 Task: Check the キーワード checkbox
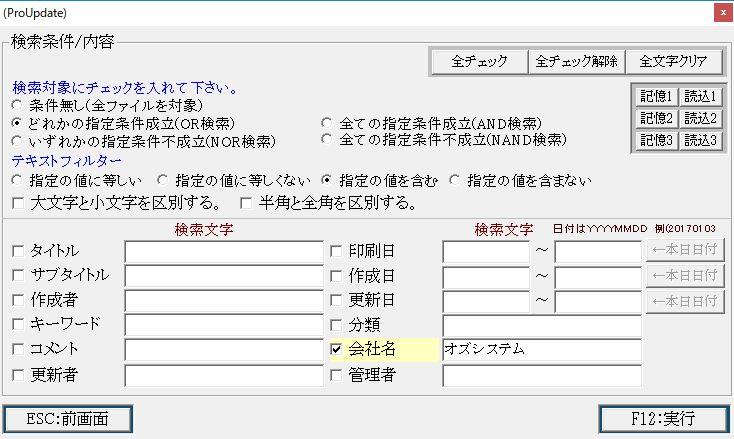point(18,324)
